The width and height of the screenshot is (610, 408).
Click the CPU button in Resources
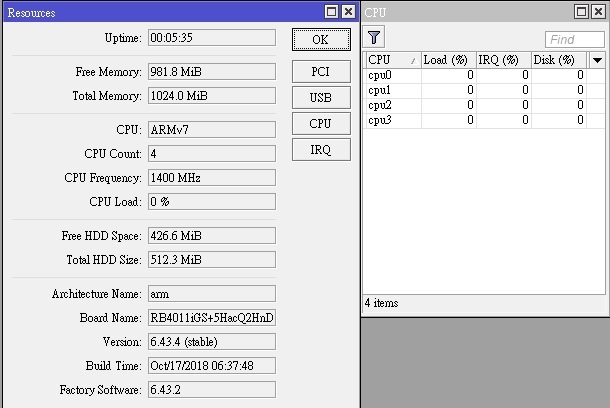click(x=321, y=123)
